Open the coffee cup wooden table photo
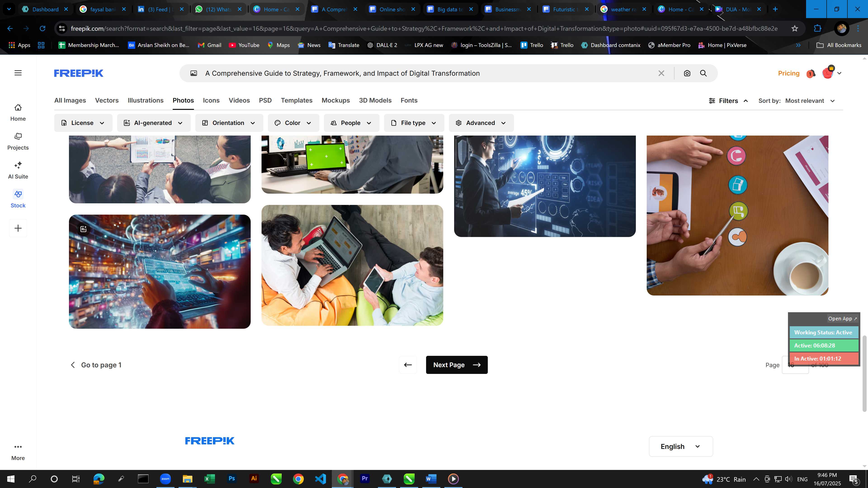Image resolution: width=868 pixels, height=488 pixels. 737,216
